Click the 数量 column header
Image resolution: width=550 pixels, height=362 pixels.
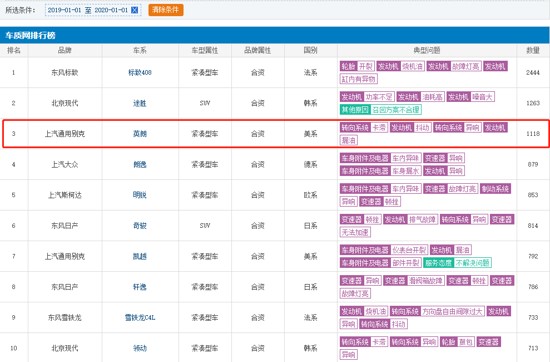[533, 51]
